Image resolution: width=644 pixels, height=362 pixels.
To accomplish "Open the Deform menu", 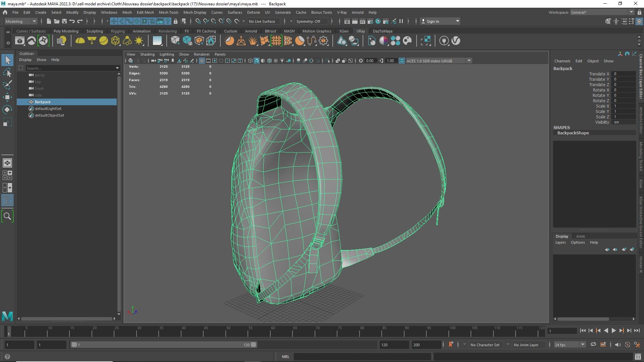I will (253, 12).
